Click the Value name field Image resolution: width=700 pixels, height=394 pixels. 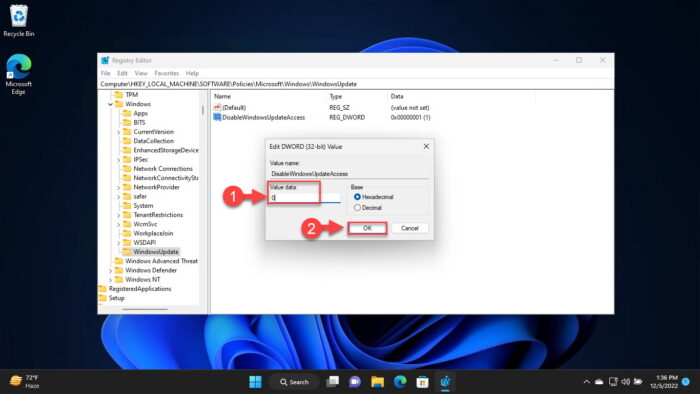pyautogui.click(x=349, y=174)
